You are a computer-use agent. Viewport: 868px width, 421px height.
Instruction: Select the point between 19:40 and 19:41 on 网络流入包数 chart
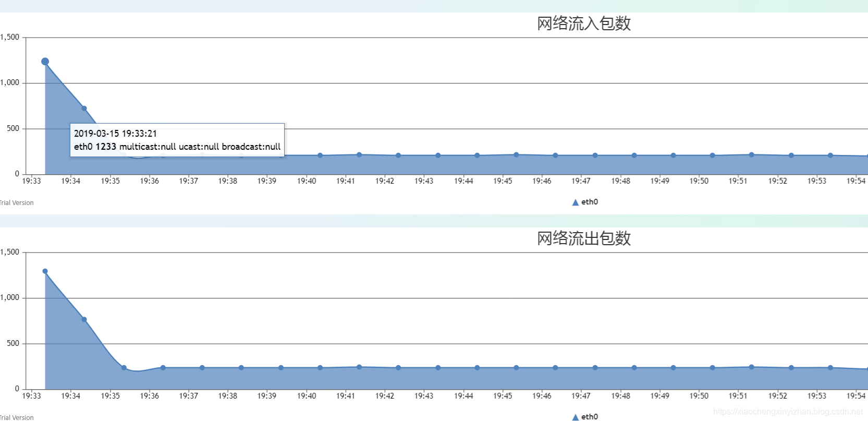click(320, 155)
